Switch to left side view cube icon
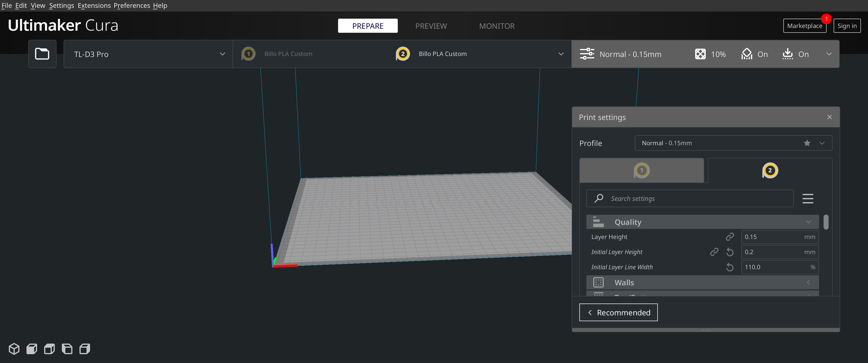The height and width of the screenshot is (363, 868). point(67,349)
